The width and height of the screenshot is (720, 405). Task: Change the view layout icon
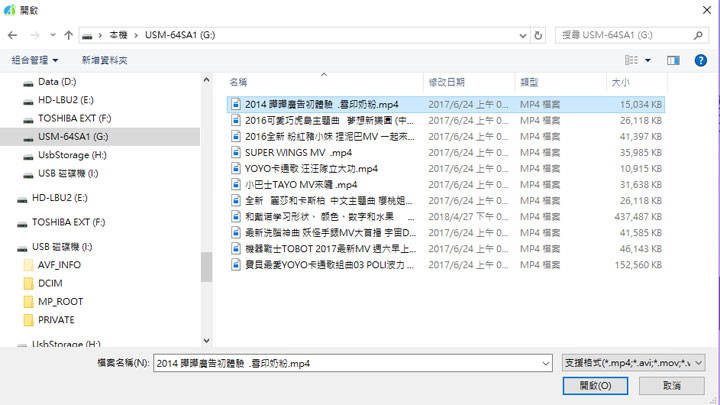pyautogui.click(x=631, y=60)
